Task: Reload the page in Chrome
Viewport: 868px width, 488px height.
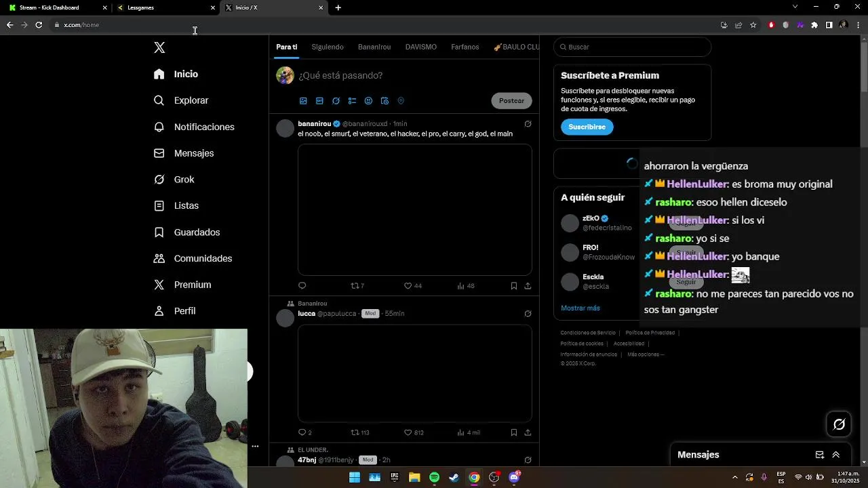Action: pos(39,25)
